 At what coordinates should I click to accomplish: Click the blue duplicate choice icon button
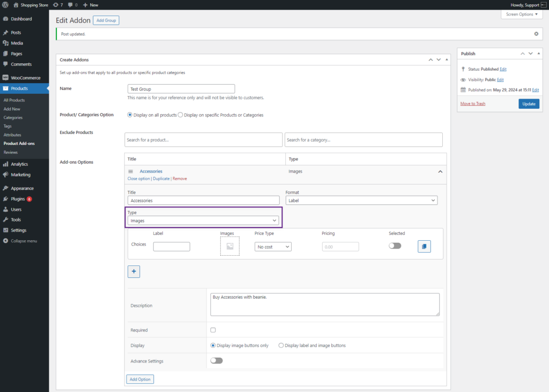(424, 247)
